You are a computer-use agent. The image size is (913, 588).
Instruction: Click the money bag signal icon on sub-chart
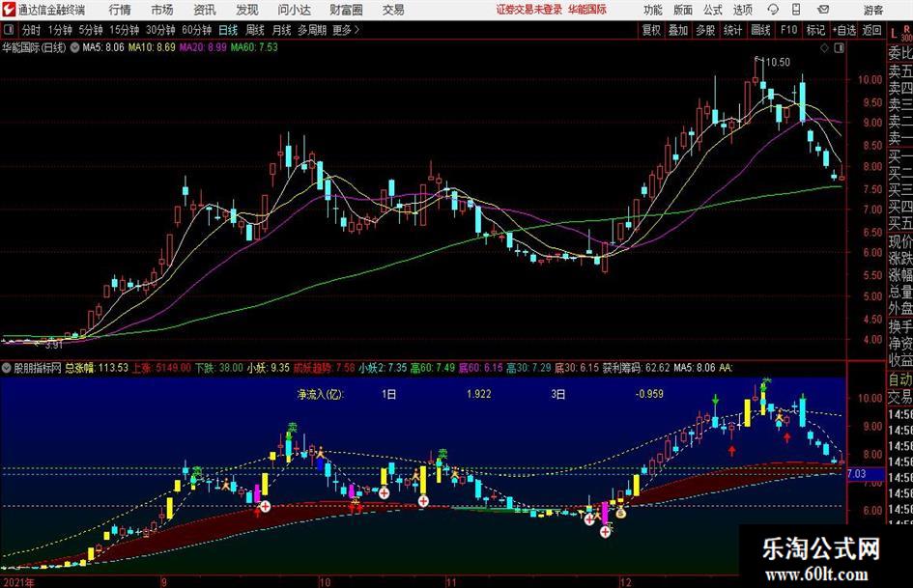tap(620, 512)
